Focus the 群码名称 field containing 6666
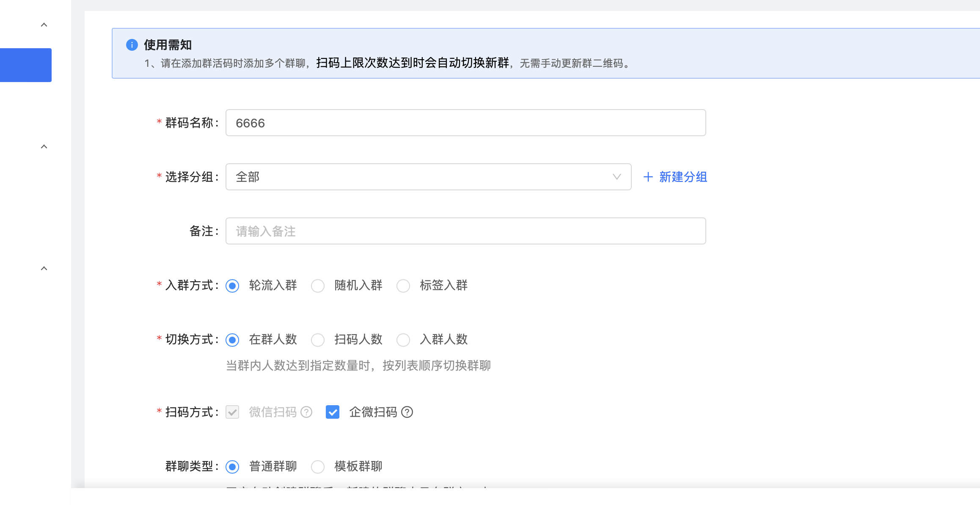Screen dimensions: 980x505 coord(466,123)
